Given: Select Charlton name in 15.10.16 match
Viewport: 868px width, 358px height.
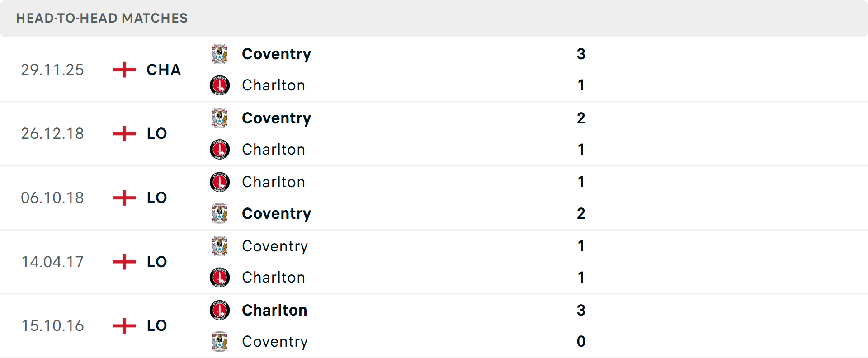Looking at the screenshot, I should (274, 311).
